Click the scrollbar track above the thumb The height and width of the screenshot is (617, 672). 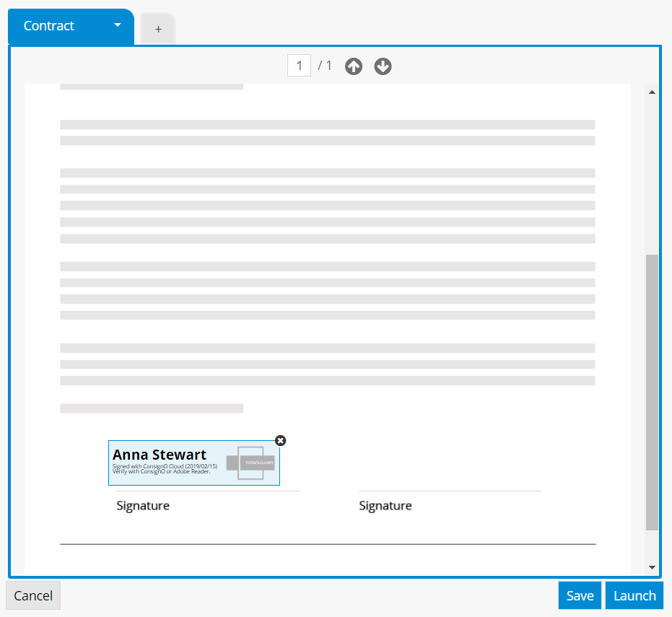652,173
